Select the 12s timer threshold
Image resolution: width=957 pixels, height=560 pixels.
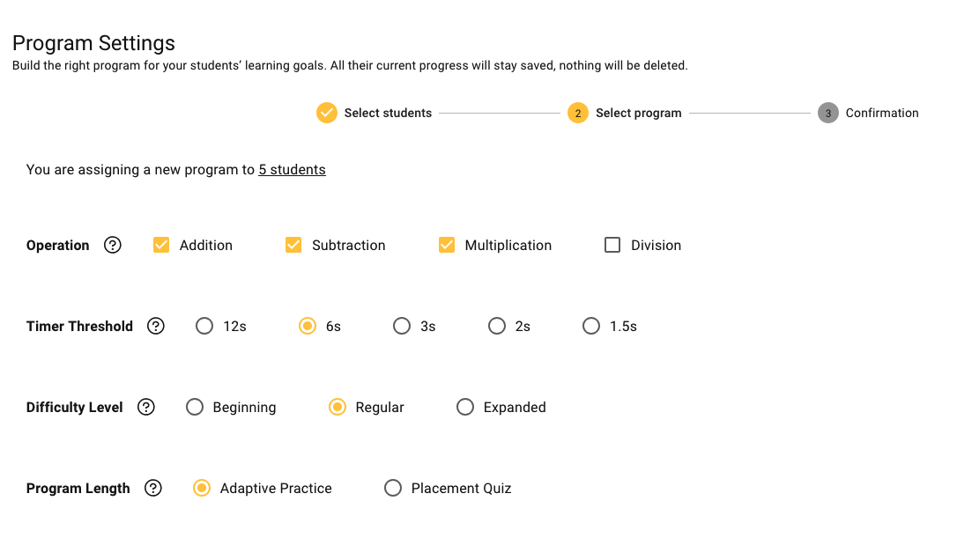coord(204,327)
